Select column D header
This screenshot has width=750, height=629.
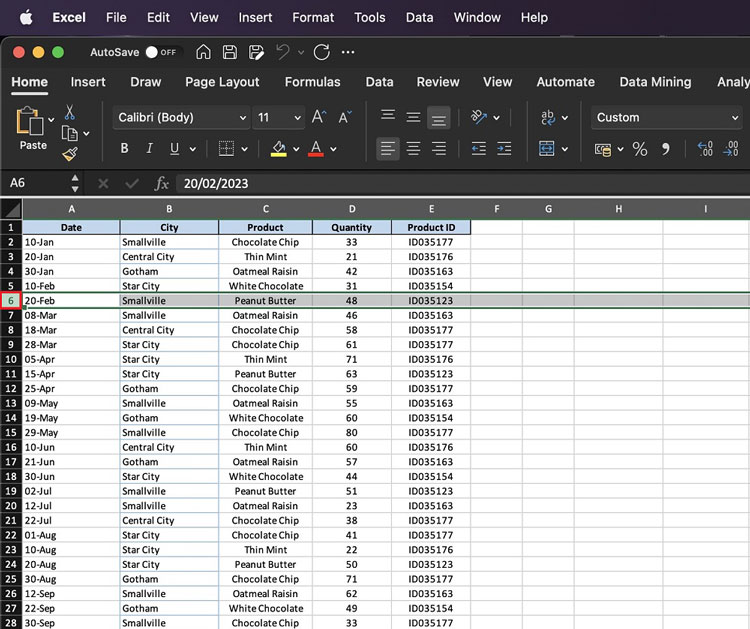point(352,209)
